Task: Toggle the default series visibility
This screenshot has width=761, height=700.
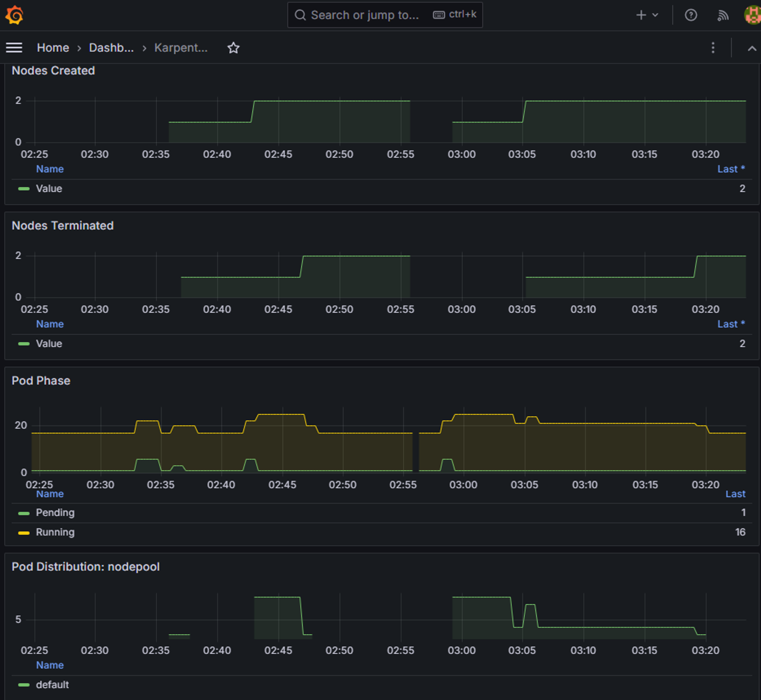Action: click(52, 685)
